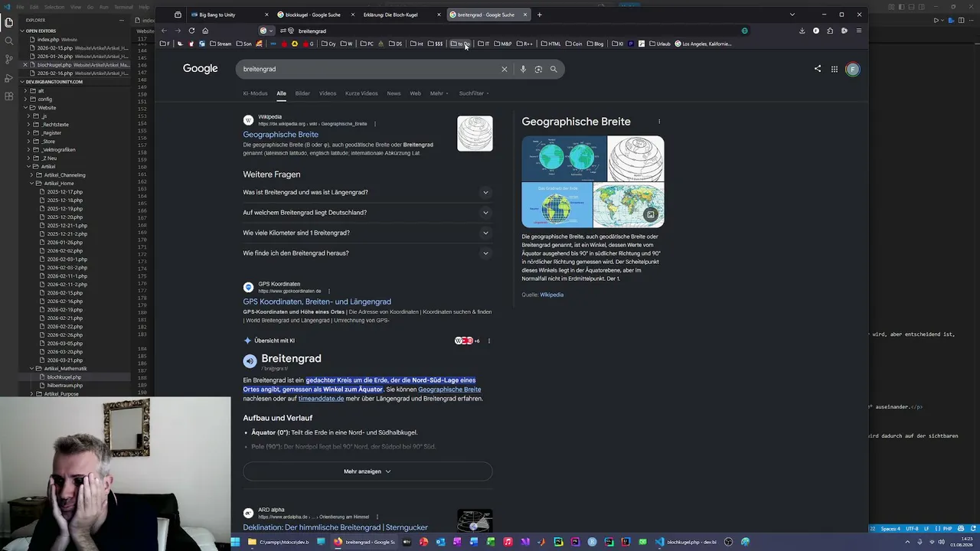
Task: Expand 'Was ist Breitengrad und was ist Längengrad?'
Action: pos(367,192)
